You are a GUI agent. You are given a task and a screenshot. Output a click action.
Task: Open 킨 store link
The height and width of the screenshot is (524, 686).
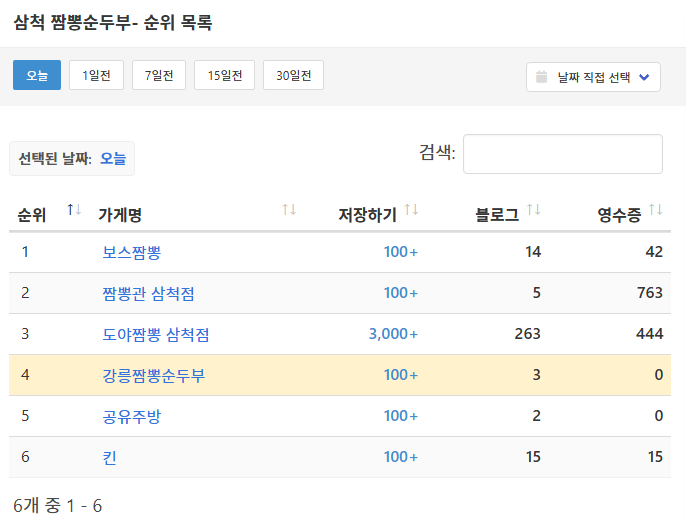pyautogui.click(x=110, y=457)
